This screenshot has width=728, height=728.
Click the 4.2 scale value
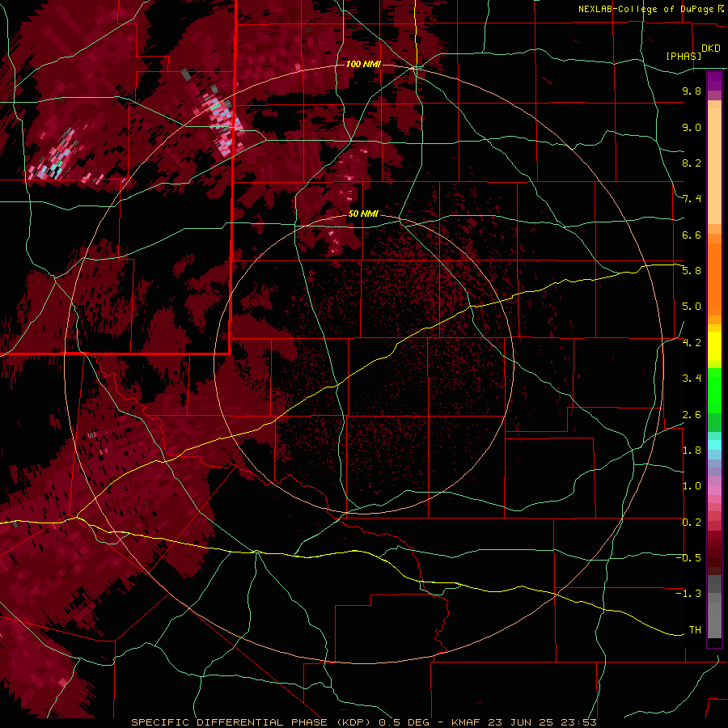(692, 343)
